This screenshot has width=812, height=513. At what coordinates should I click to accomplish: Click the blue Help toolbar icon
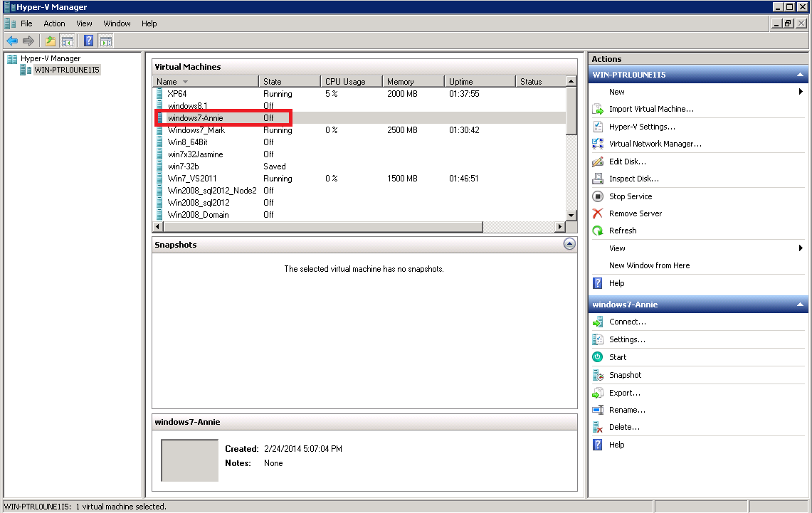click(x=88, y=41)
